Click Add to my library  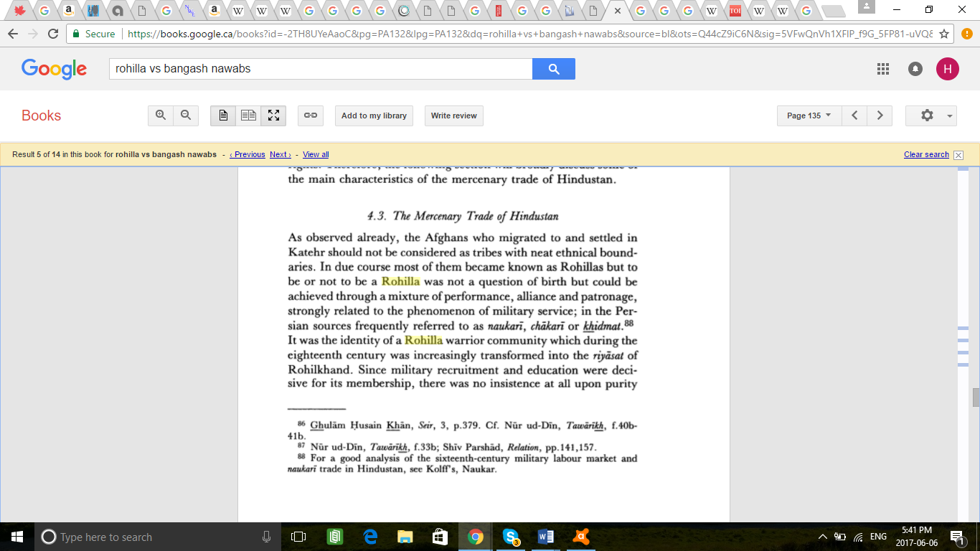(x=374, y=116)
